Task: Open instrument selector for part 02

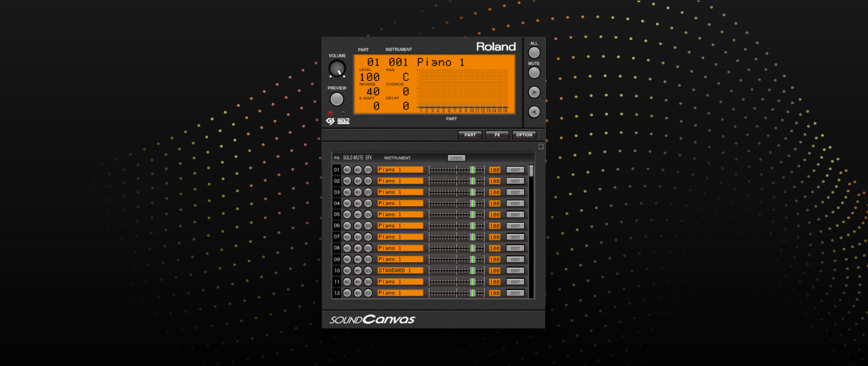Action: tap(400, 181)
